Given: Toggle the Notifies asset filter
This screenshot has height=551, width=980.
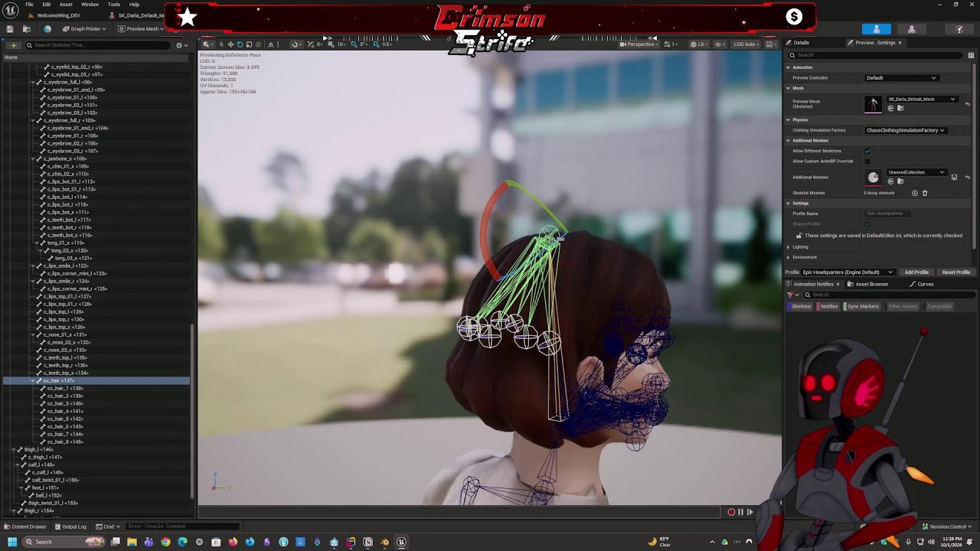Looking at the screenshot, I should [x=828, y=306].
